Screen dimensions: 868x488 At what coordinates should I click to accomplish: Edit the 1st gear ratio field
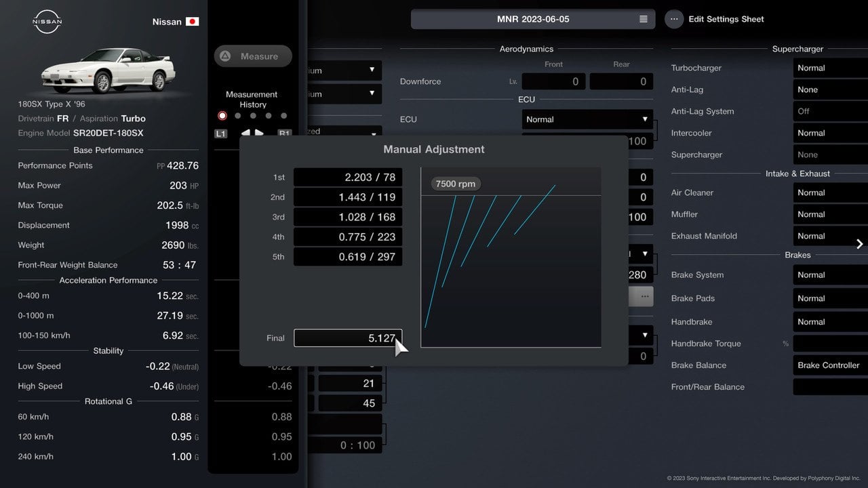click(348, 177)
